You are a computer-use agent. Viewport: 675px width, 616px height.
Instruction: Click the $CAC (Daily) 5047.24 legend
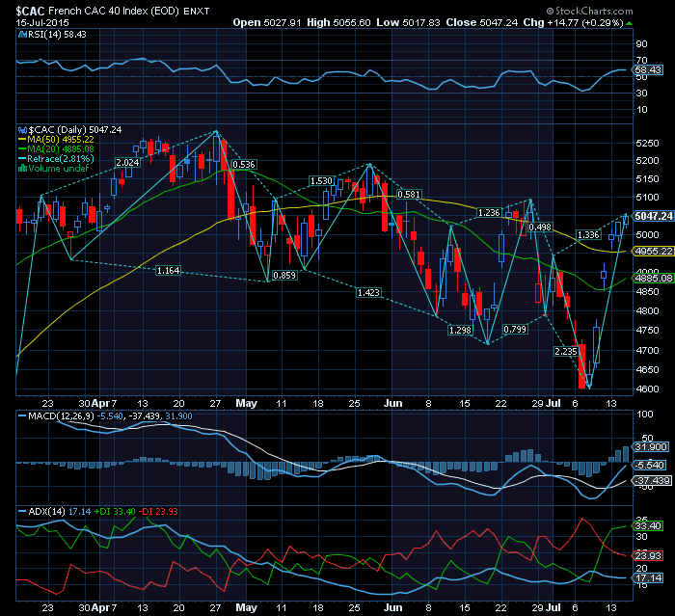[x=69, y=129]
